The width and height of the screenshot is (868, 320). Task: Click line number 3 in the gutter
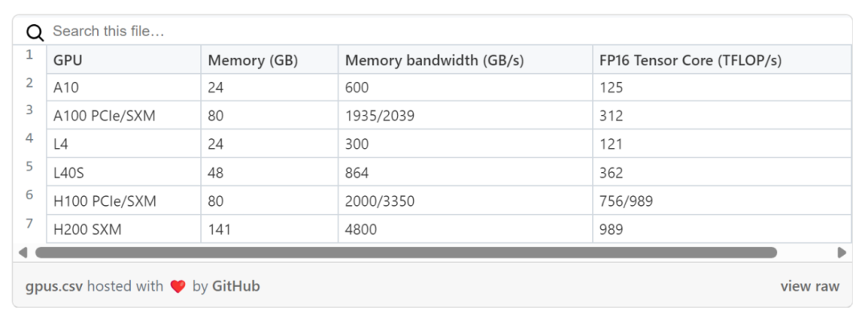[30, 110]
